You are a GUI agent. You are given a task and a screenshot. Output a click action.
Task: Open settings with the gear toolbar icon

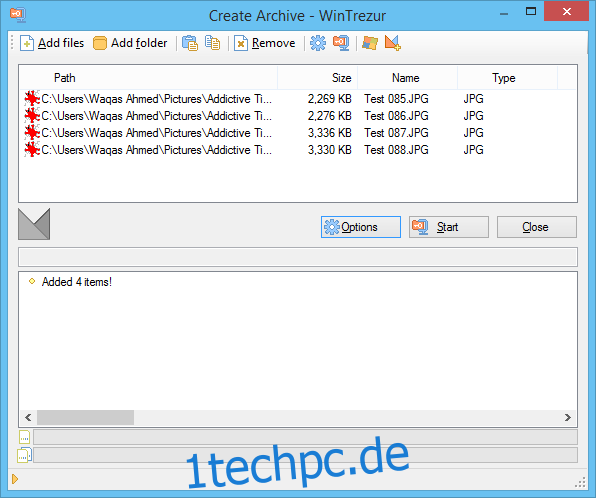point(318,43)
